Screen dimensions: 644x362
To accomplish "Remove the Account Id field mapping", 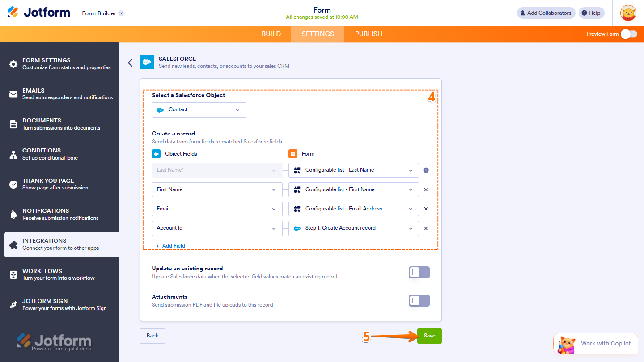I will coord(425,228).
